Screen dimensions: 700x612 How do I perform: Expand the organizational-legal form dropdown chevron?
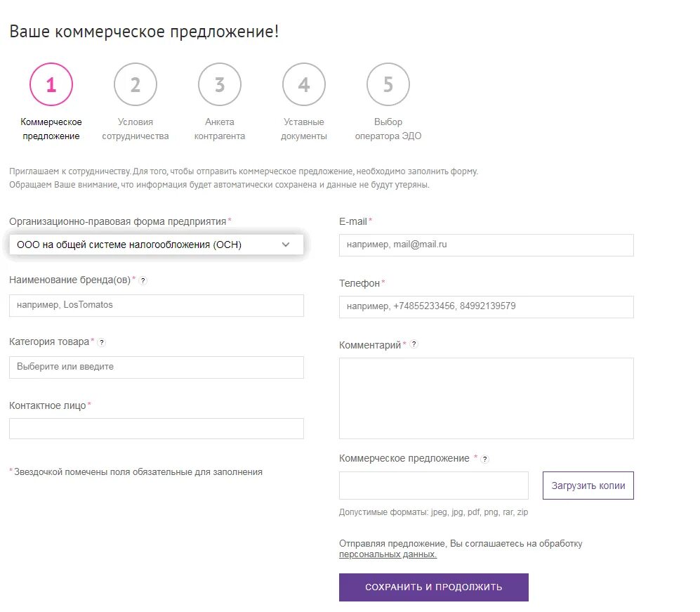[x=286, y=245]
